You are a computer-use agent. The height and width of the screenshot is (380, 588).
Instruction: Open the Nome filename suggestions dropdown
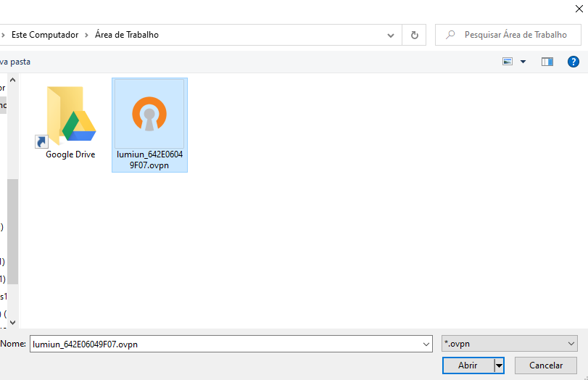click(426, 344)
